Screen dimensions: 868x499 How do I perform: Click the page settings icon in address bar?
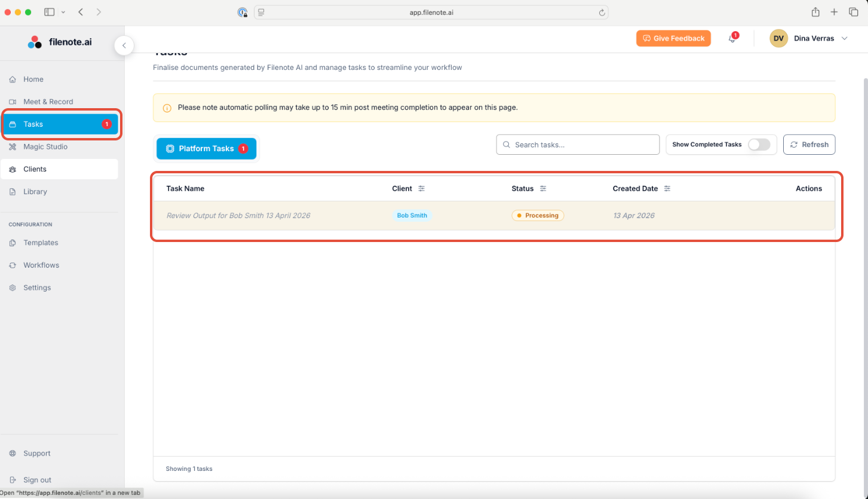(262, 12)
